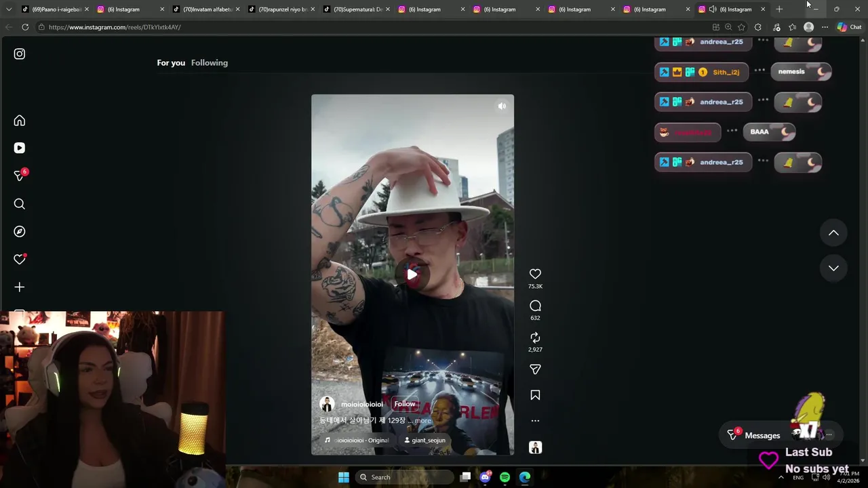Open direct messages icon in the sidebar

tap(20, 176)
